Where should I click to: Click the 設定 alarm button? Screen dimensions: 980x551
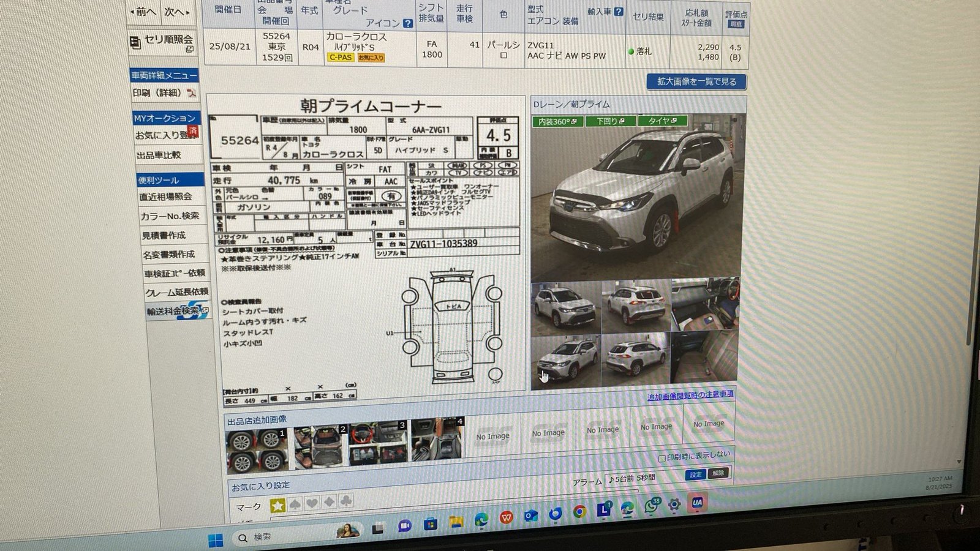pos(696,474)
